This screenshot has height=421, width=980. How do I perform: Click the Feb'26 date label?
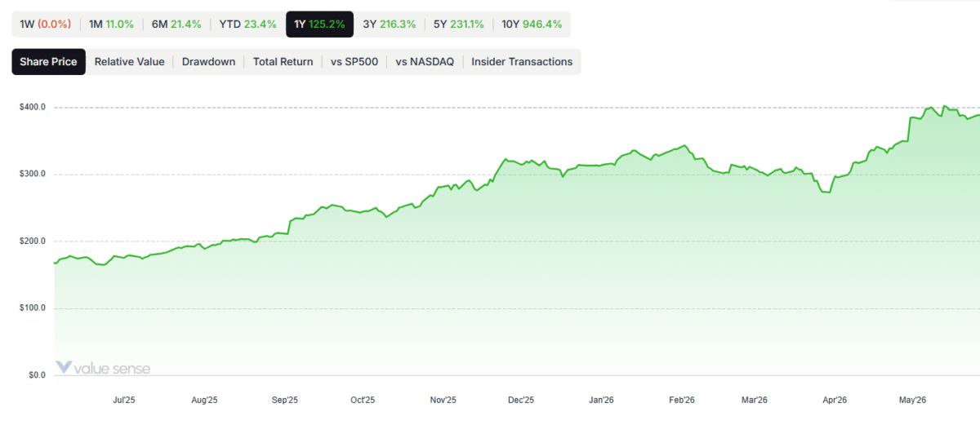(x=682, y=400)
